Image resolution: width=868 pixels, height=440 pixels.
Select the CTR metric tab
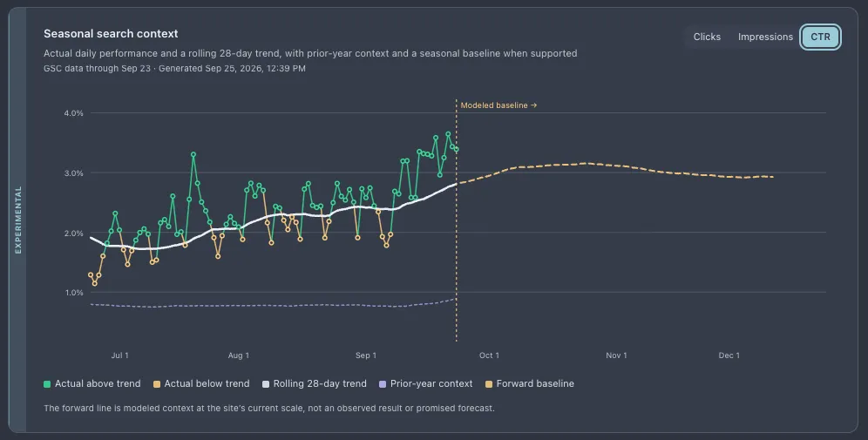(x=820, y=37)
